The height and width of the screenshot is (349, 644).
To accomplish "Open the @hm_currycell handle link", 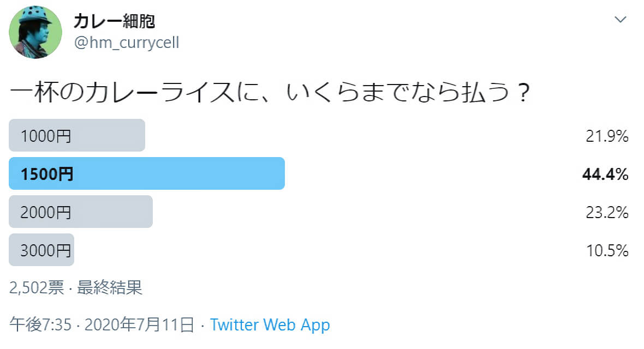I will [127, 43].
